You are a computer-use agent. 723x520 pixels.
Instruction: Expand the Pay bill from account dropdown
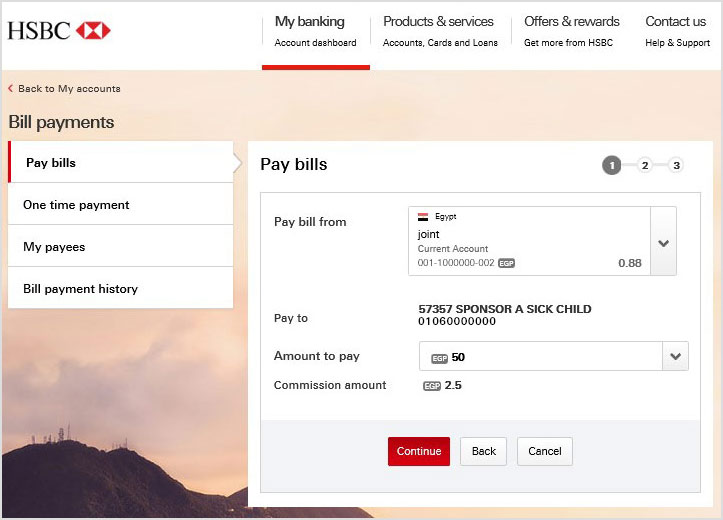coord(663,242)
